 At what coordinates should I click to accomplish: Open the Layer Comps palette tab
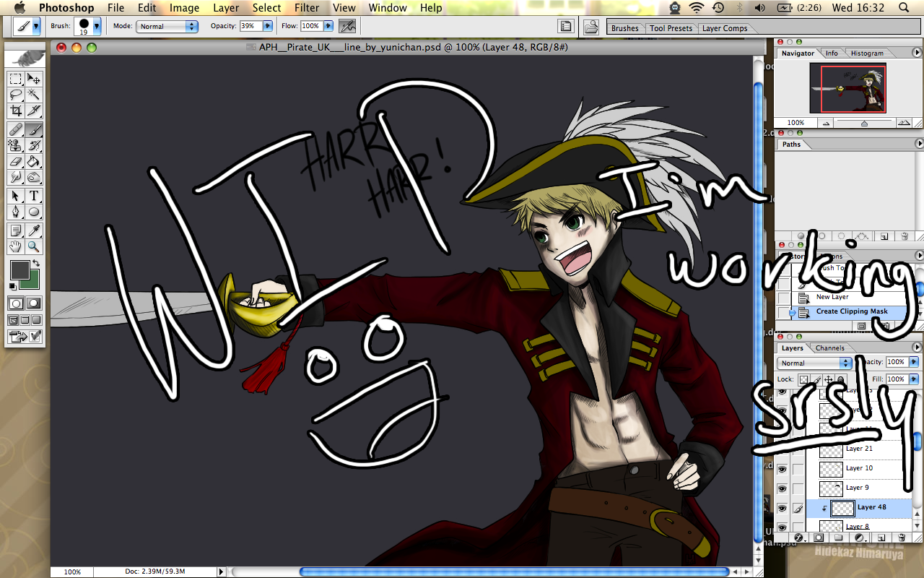(725, 28)
